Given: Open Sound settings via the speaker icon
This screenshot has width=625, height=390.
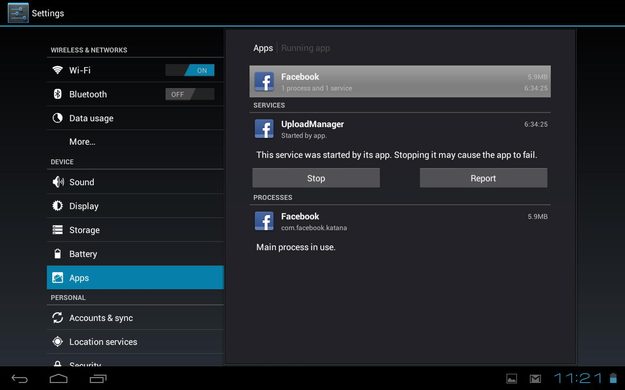Looking at the screenshot, I should pos(58,182).
